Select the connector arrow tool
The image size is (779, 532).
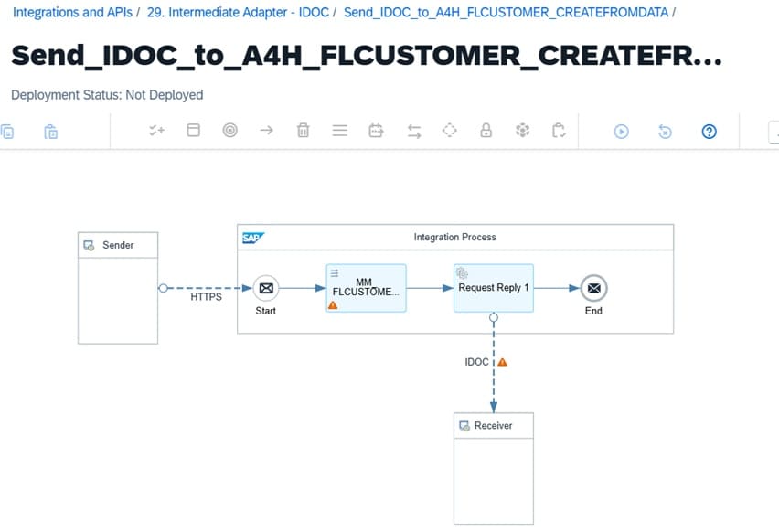pyautogui.click(x=267, y=131)
